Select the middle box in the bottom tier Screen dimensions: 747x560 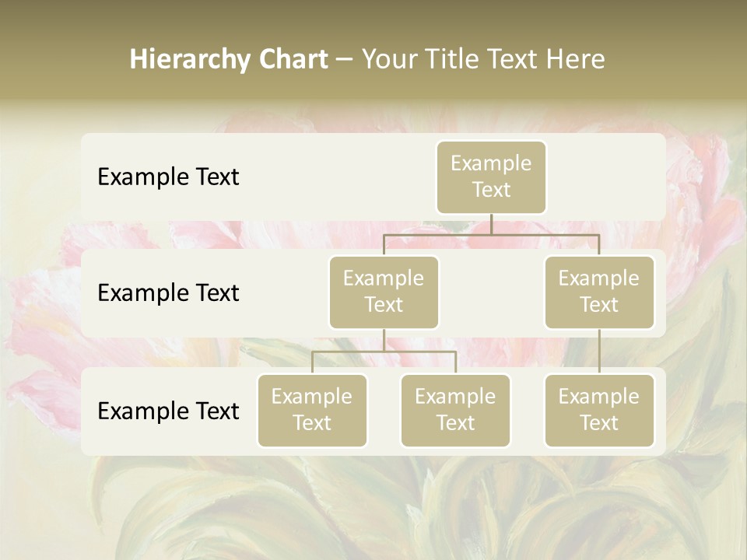[455, 410]
